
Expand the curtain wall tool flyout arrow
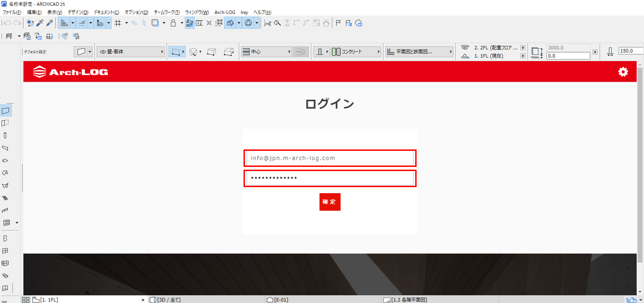point(17,223)
